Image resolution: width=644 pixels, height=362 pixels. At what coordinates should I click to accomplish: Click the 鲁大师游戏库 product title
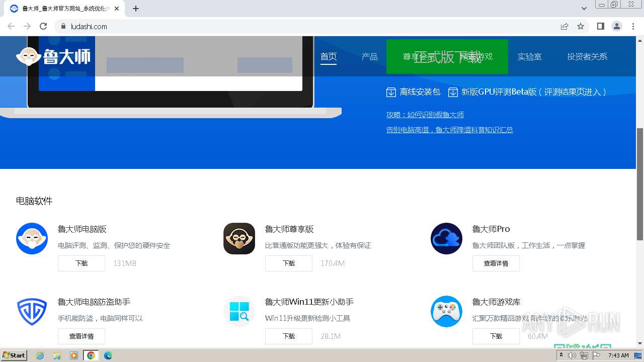[497, 302]
